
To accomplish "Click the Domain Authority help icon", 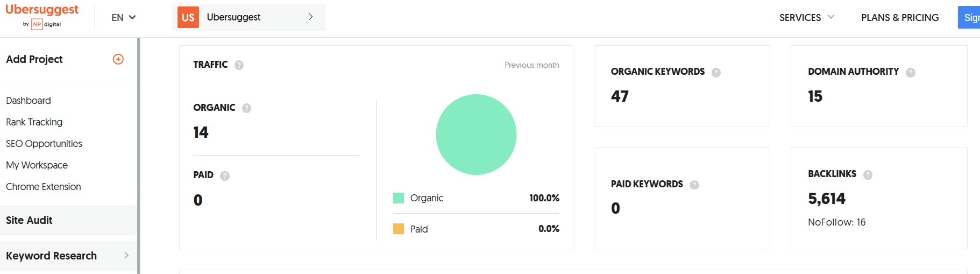I will pos(911,73).
